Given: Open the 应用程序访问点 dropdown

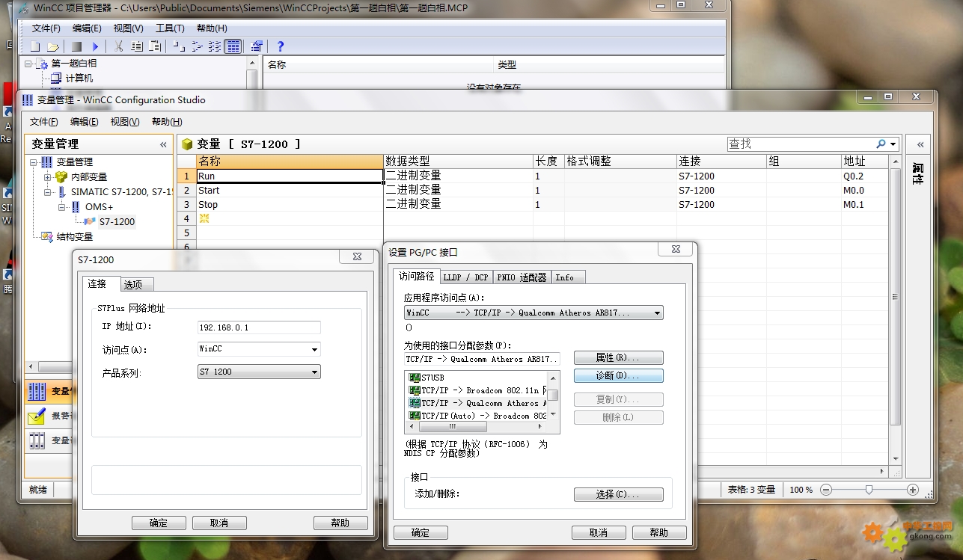Looking at the screenshot, I should 657,313.
